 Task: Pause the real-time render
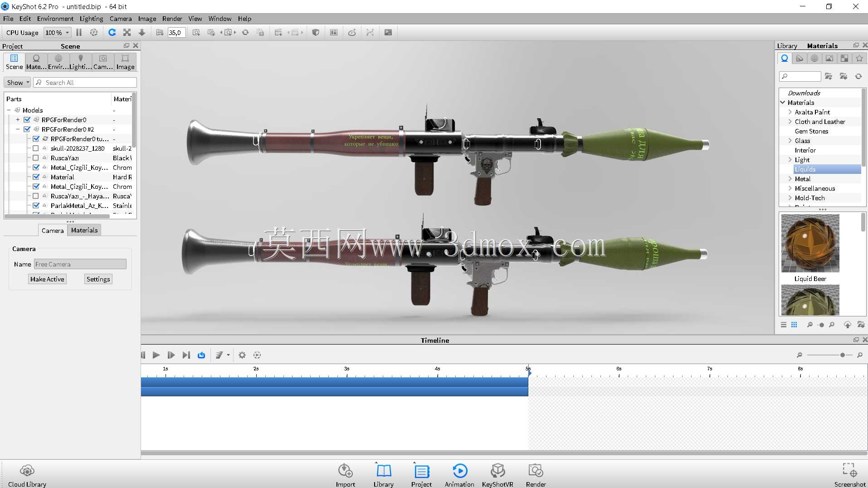pos(79,32)
